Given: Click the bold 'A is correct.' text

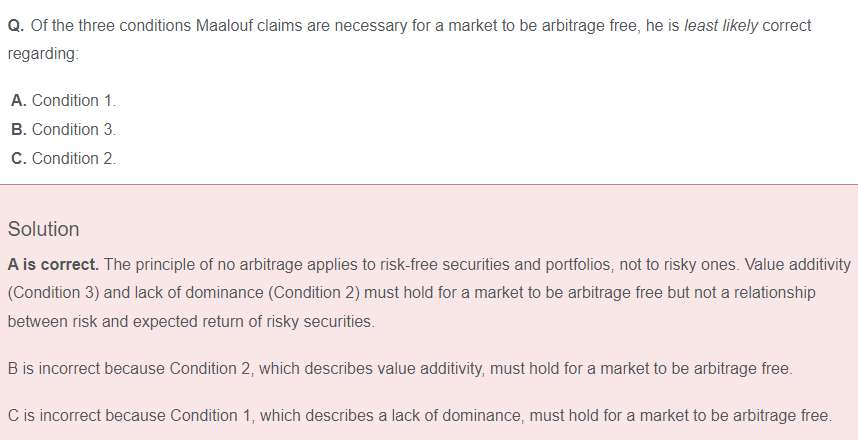Looking at the screenshot, I should tap(53, 265).
